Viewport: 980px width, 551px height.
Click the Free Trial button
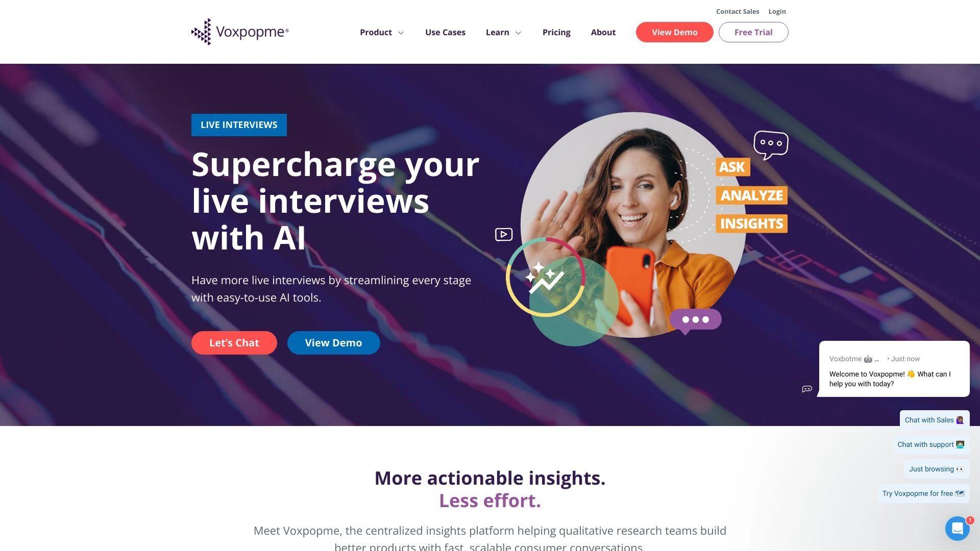tap(753, 32)
